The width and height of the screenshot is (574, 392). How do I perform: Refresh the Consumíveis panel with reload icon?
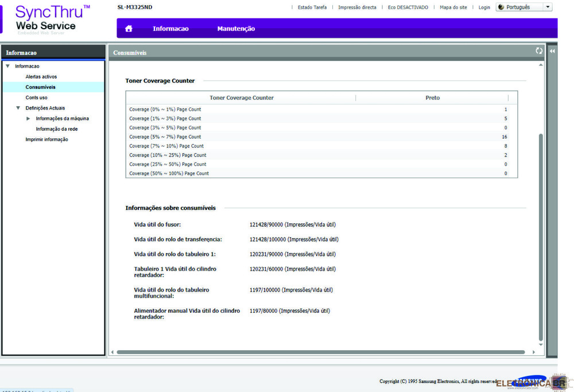click(539, 51)
